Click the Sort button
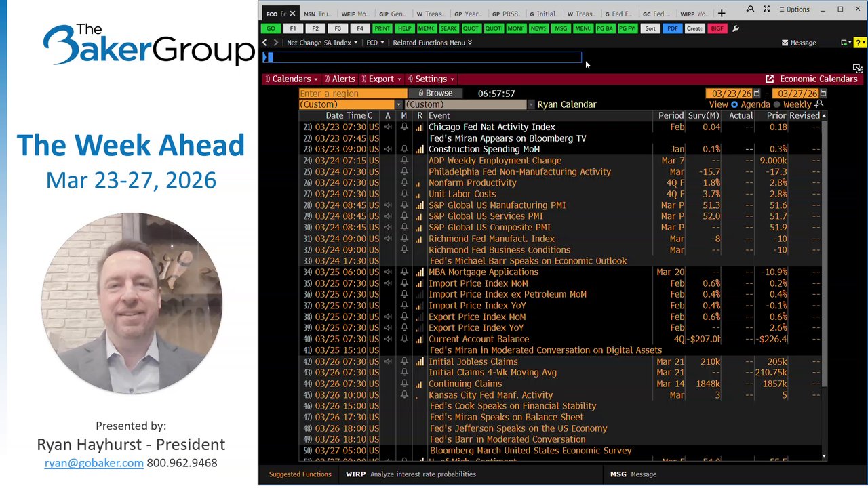Image resolution: width=868 pixels, height=488 pixels. [x=650, y=28]
